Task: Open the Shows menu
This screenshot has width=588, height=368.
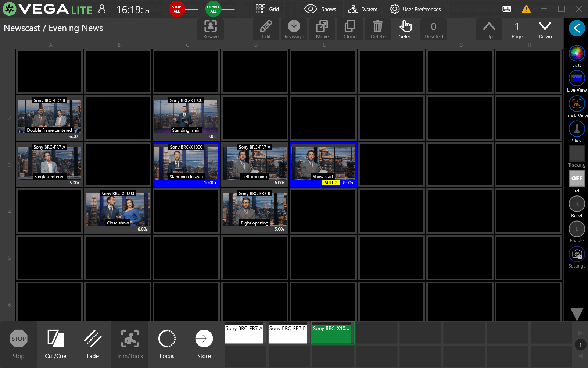Action: click(x=320, y=9)
